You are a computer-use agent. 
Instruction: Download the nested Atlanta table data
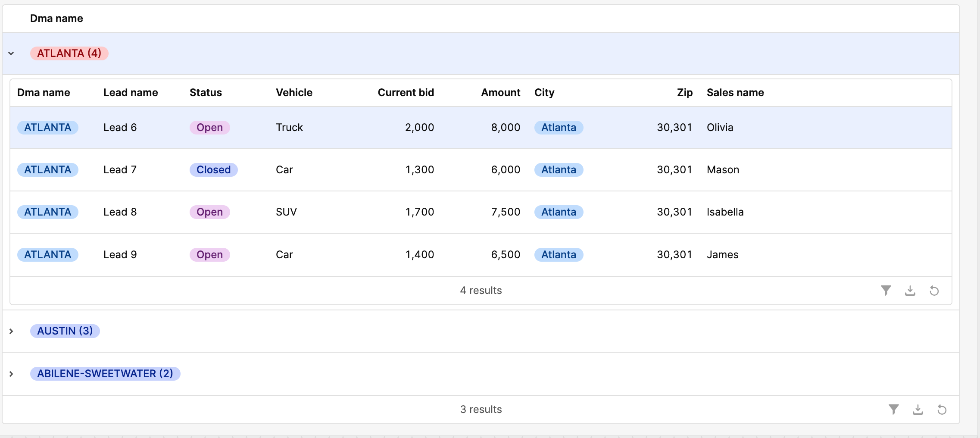click(x=910, y=291)
